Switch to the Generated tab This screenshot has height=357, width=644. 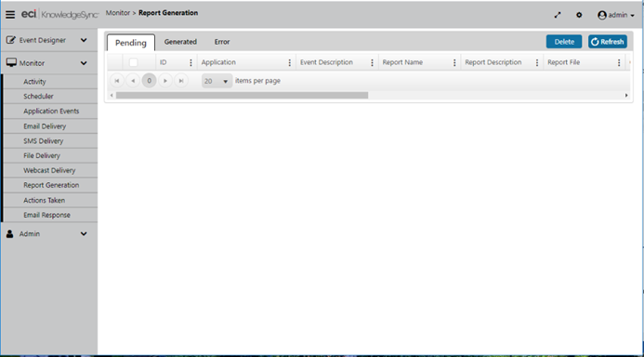click(180, 42)
